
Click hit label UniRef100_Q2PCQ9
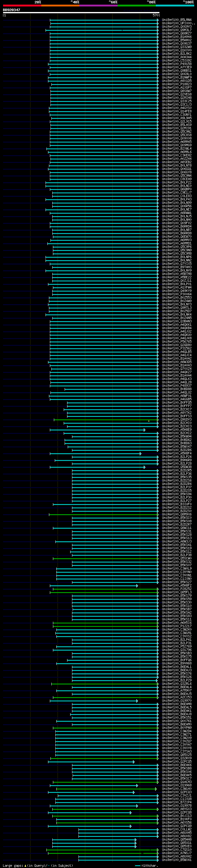click(176, 826)
